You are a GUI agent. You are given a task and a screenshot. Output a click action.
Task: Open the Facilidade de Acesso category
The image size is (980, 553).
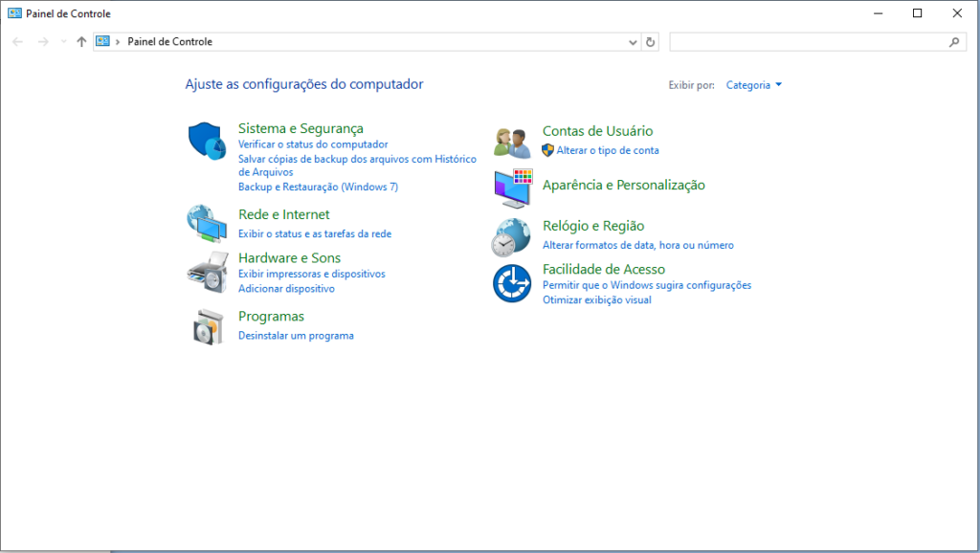point(604,269)
